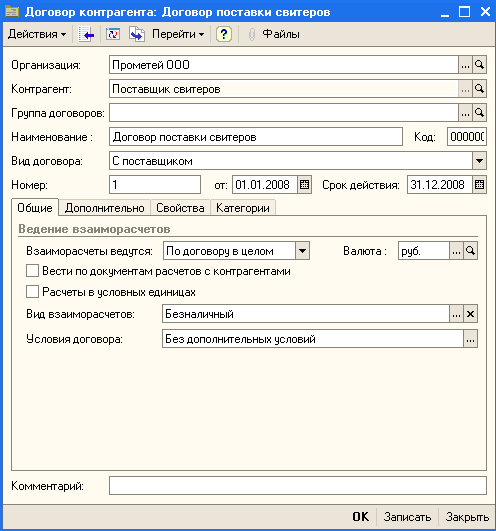Toggle Расчеты в условных единицах checkbox
Viewport: 496px width, 531px height.
tap(33, 292)
